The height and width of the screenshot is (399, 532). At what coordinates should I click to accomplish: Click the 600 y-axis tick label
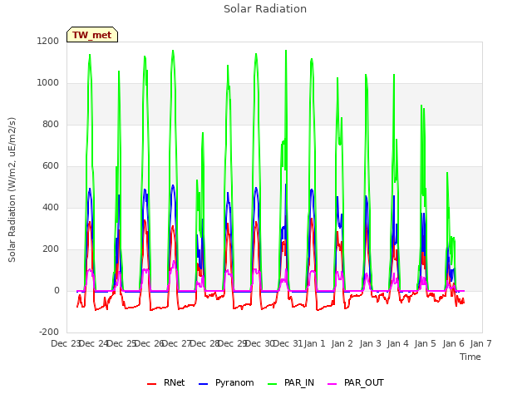(x=51, y=166)
